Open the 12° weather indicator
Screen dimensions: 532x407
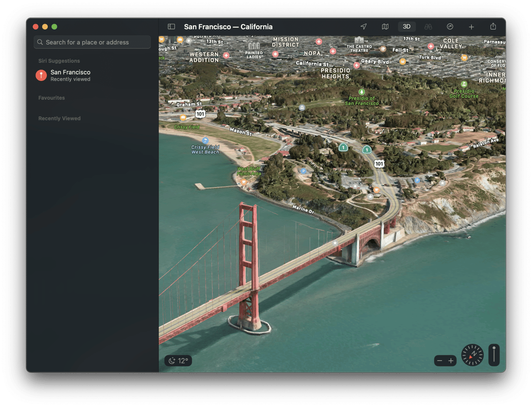coord(178,361)
